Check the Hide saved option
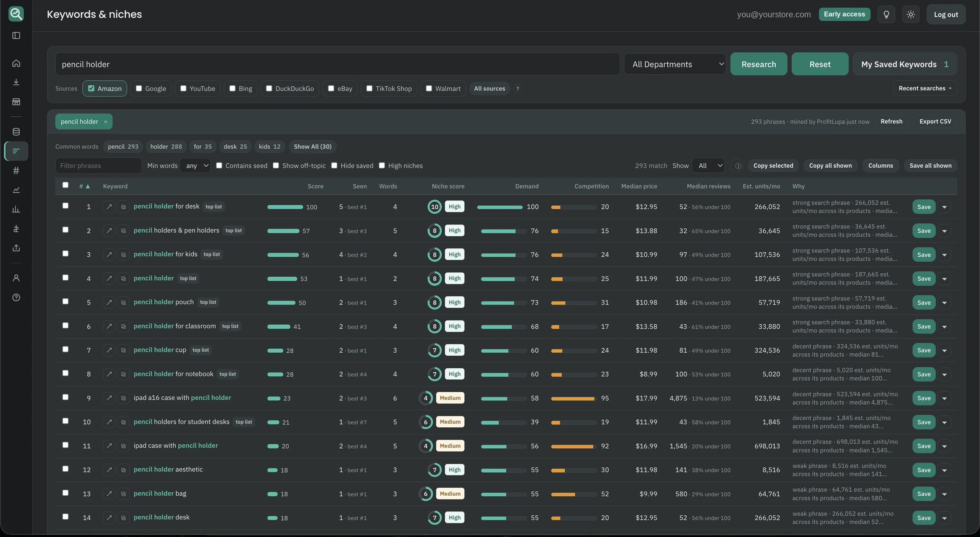Viewport: 980px width, 537px height. point(334,165)
